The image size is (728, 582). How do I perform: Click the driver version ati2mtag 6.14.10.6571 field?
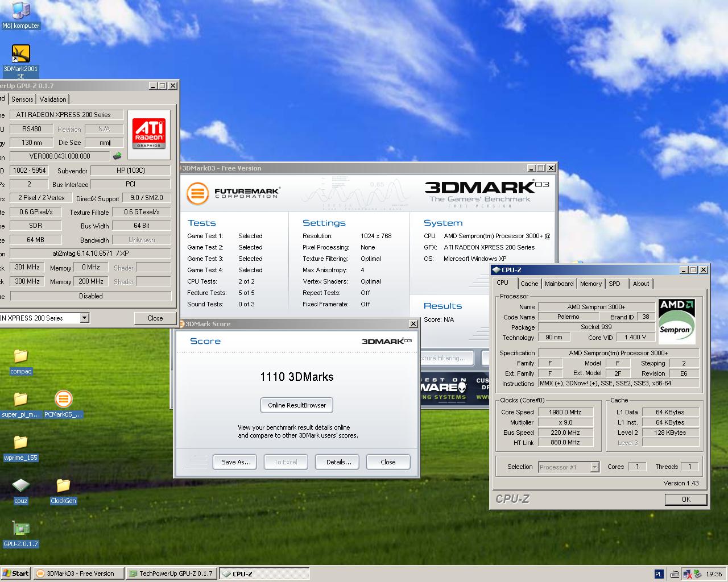pos(90,253)
